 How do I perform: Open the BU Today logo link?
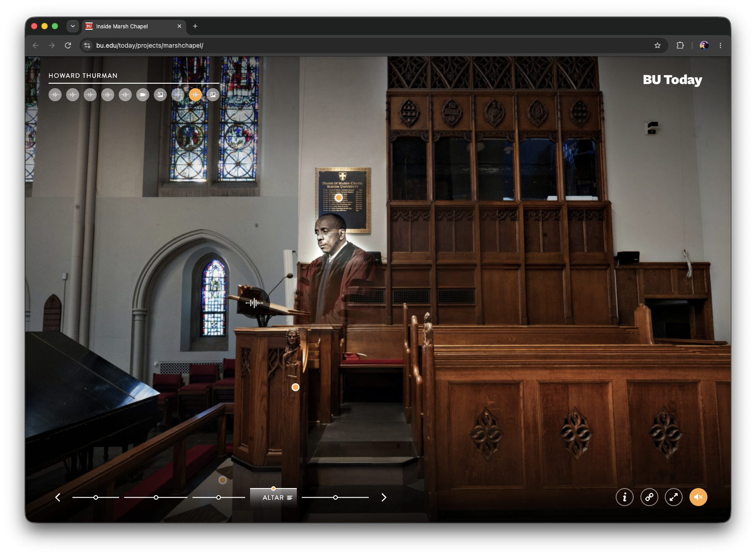tap(672, 80)
